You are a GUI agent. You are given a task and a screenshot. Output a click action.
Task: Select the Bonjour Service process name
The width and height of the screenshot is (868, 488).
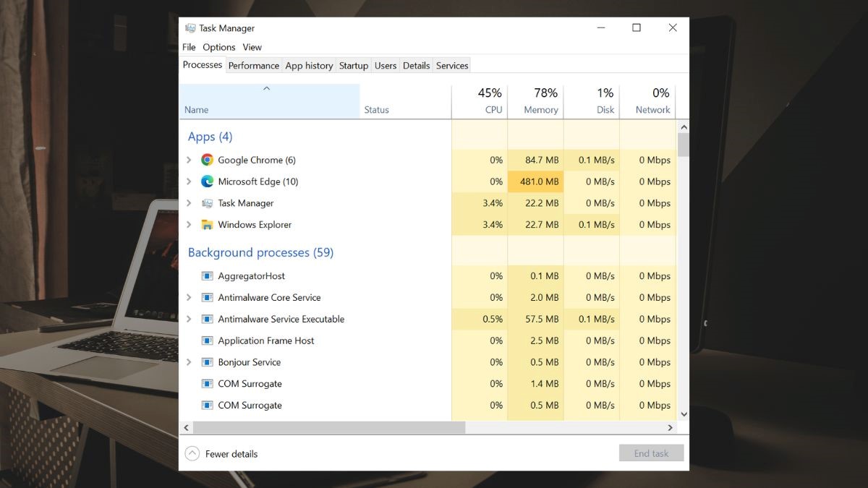point(250,362)
